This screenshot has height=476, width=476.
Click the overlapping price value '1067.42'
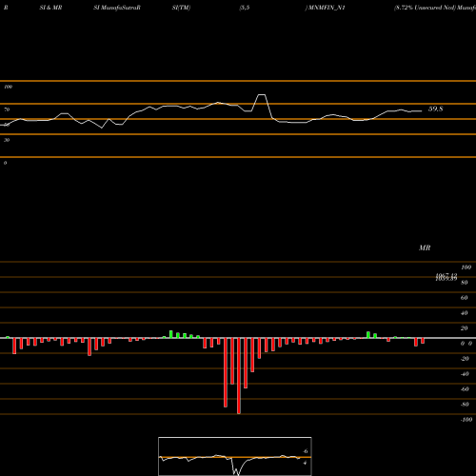tap(446, 275)
